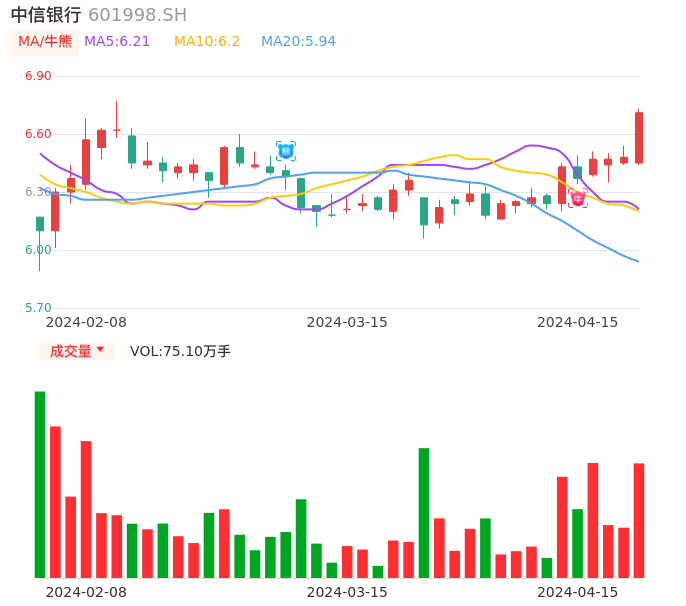Click the 5.70 price axis label
The width and height of the screenshot is (686, 606).
tap(38, 308)
